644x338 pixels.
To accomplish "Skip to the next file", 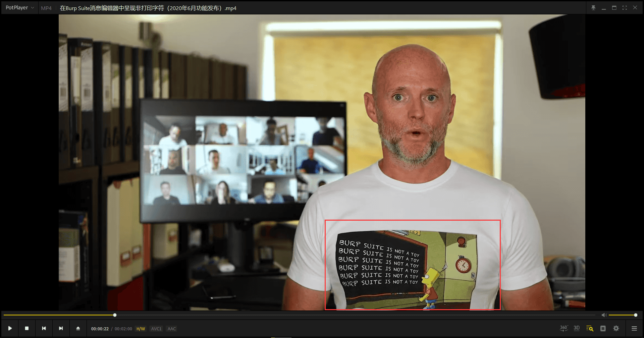I will click(x=61, y=328).
